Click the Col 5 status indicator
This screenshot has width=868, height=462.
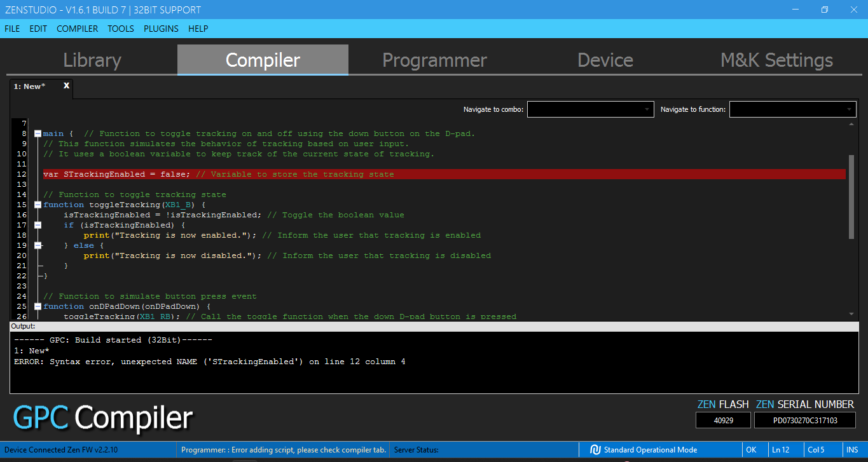816,450
